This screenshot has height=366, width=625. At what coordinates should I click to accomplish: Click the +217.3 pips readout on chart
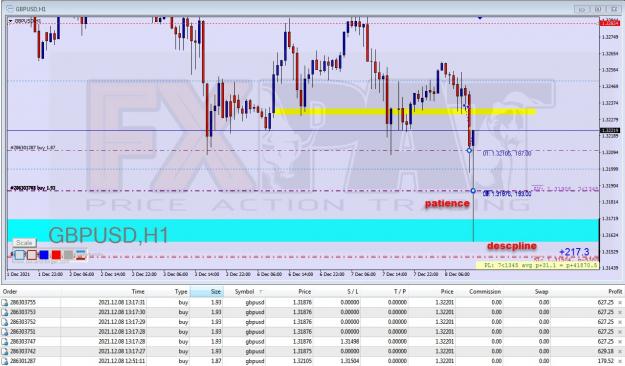point(574,252)
